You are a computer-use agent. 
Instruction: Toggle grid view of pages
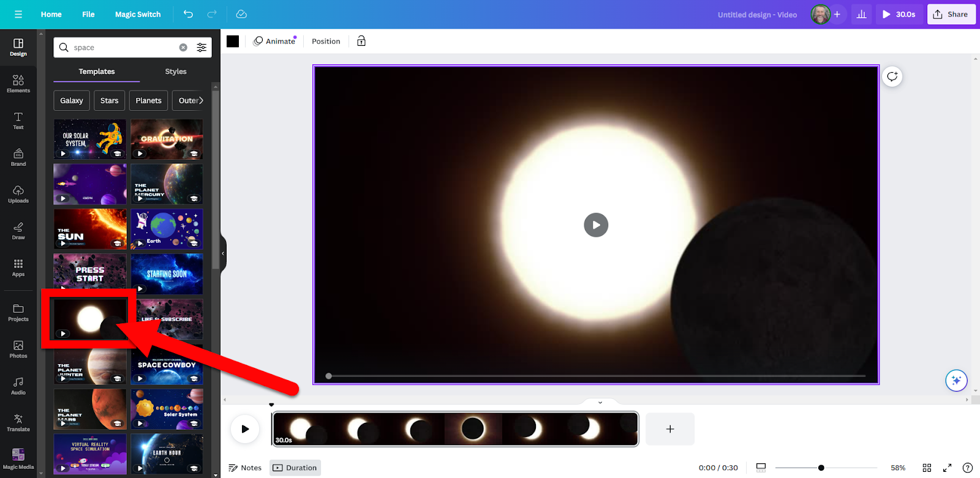point(927,468)
